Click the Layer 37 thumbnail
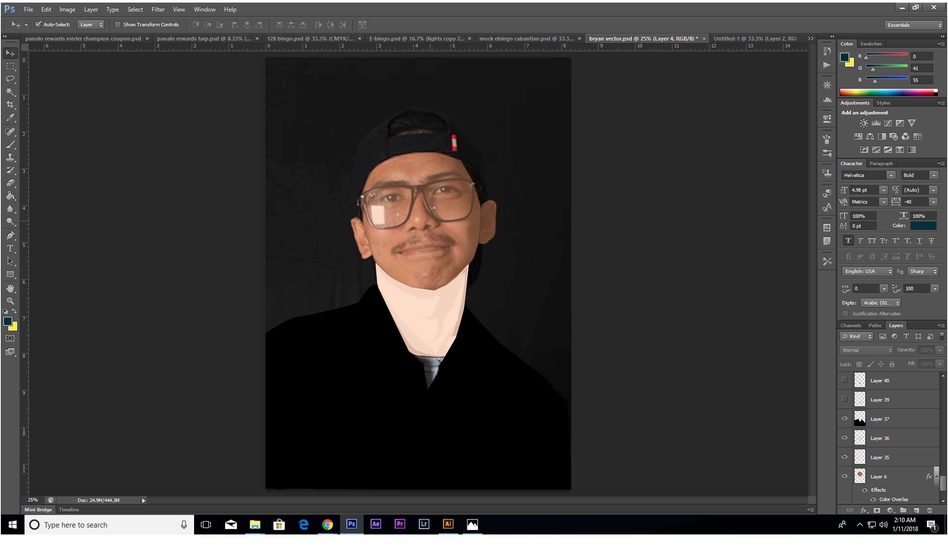Viewport: 948px width, 560px height. click(859, 418)
